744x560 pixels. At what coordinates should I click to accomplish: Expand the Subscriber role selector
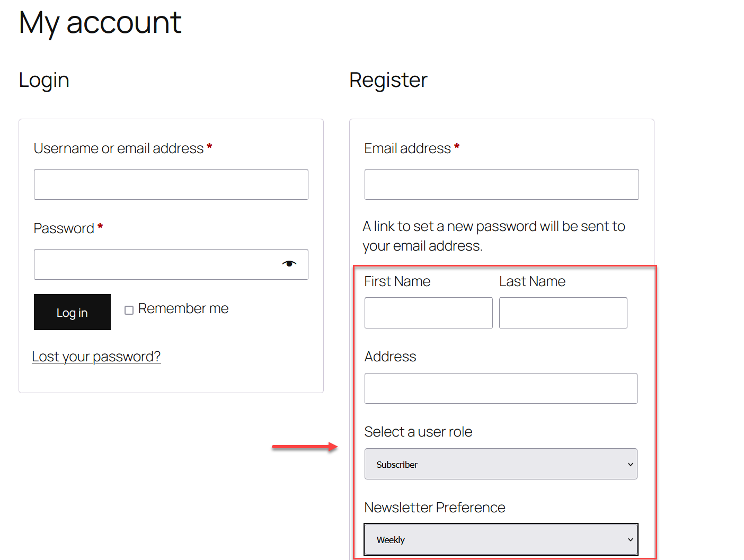[x=500, y=464]
